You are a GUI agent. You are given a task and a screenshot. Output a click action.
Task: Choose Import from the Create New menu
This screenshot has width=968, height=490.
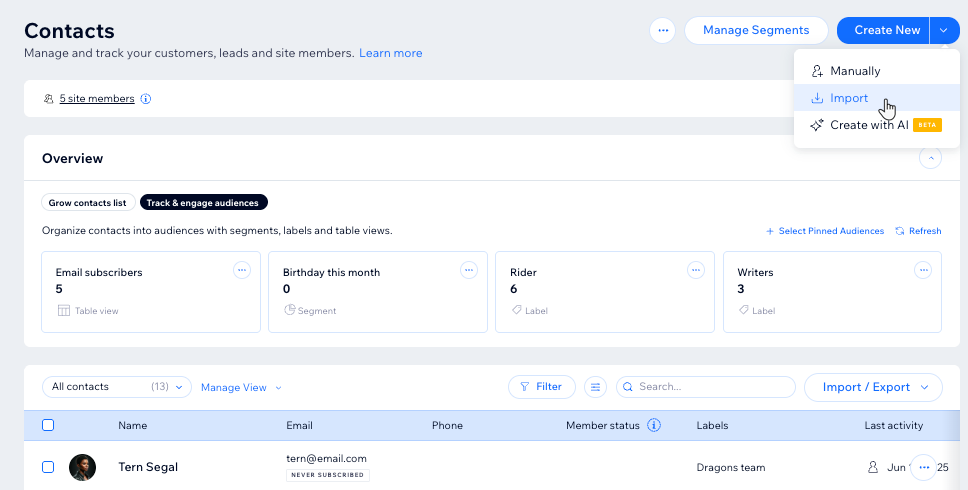pos(849,98)
